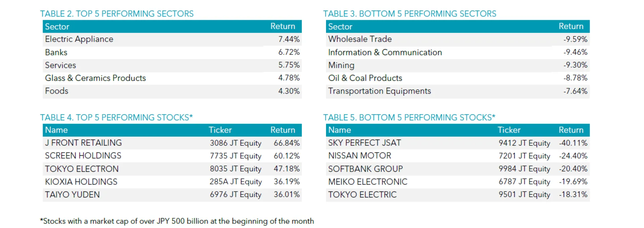Click the J FRONT RETAILING stock name

pos(83,143)
